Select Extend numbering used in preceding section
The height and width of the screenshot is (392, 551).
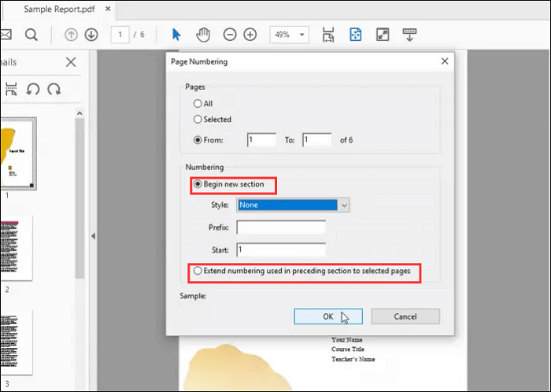tap(197, 272)
